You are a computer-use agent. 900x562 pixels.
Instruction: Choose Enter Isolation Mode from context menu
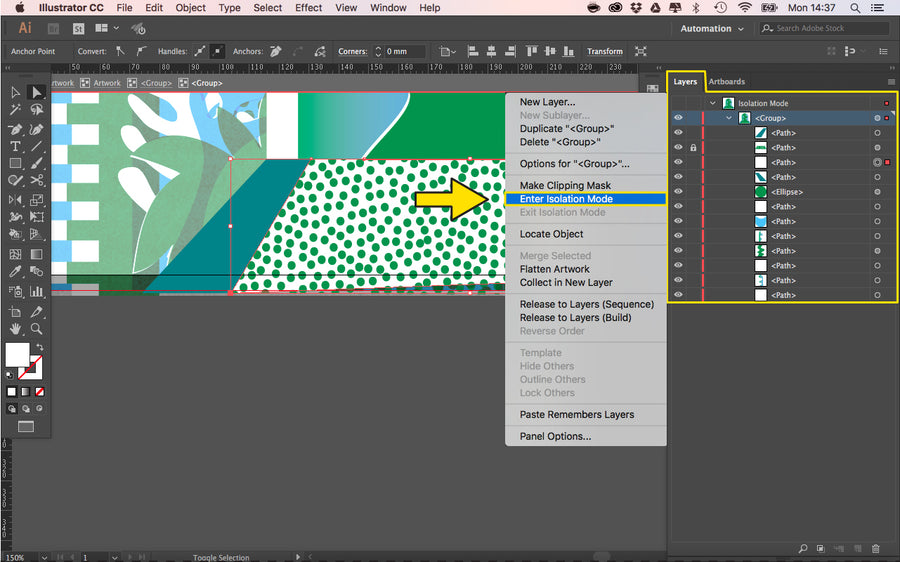(566, 199)
